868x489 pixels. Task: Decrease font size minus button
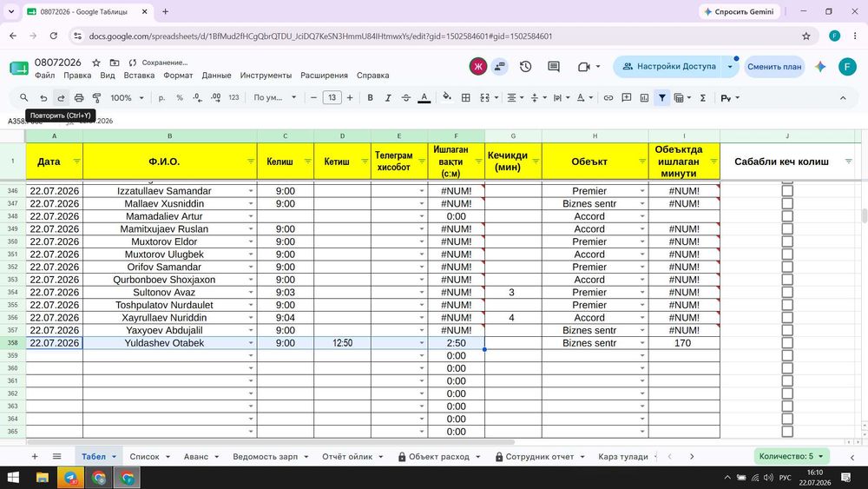pos(313,97)
